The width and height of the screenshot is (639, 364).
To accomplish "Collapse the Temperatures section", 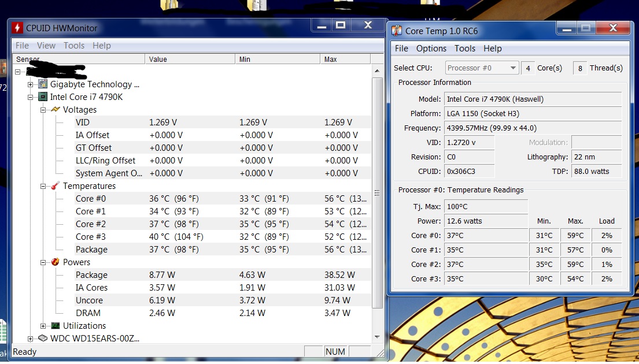I will tap(43, 186).
